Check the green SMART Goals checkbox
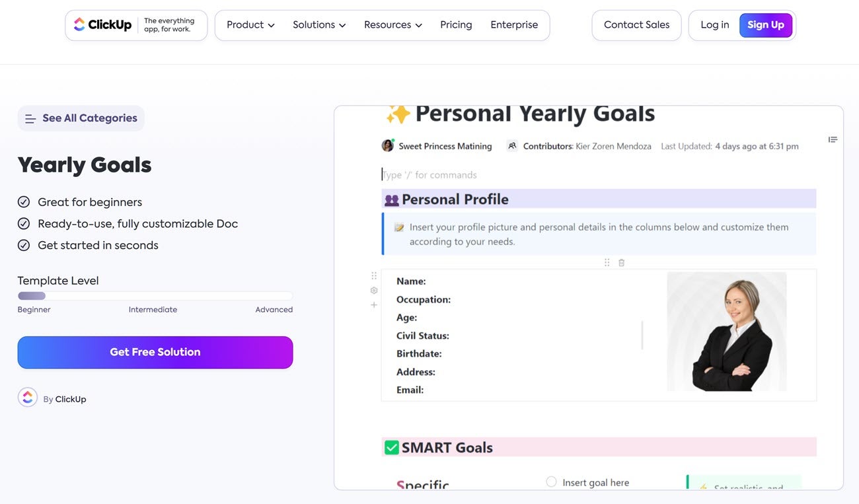 [x=392, y=448]
